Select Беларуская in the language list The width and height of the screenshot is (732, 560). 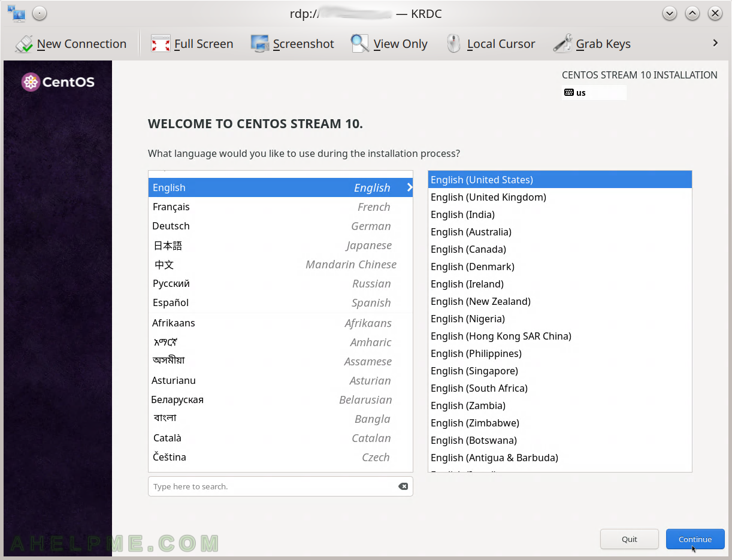(x=280, y=399)
